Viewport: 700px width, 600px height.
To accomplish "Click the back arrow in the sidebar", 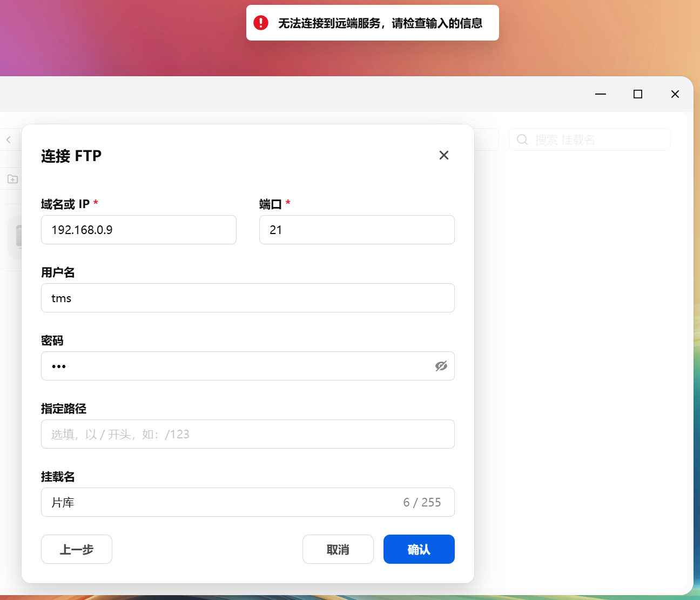I will 9,139.
